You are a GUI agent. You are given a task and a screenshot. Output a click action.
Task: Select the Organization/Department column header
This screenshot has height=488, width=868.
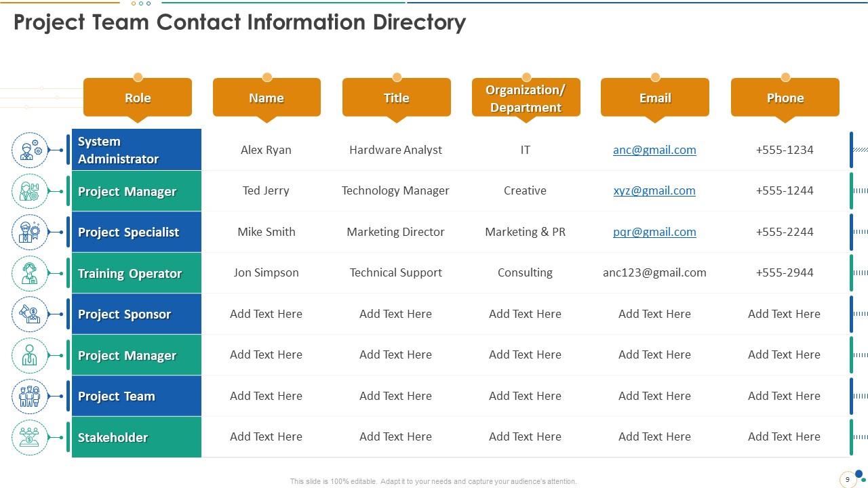click(x=526, y=98)
